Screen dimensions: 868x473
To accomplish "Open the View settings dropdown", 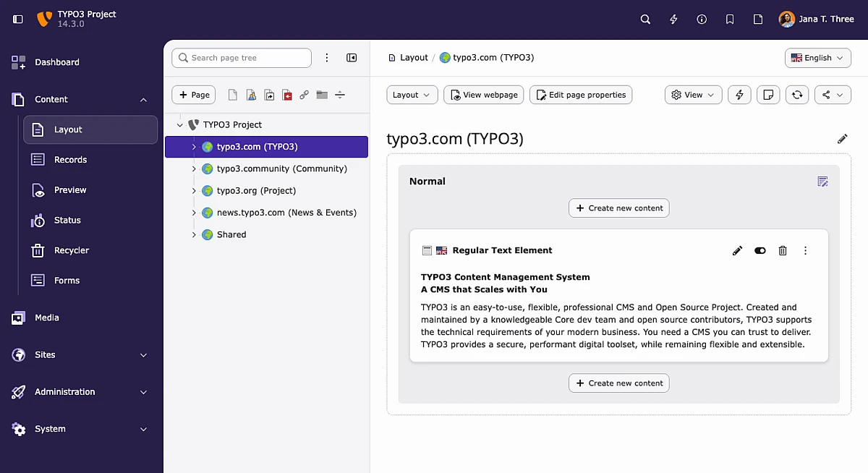I will pos(693,95).
